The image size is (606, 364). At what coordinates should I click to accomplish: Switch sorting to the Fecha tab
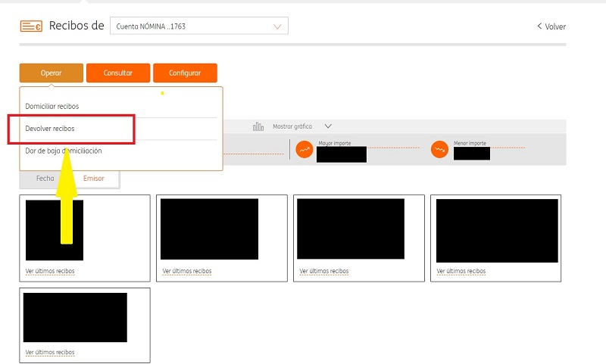pos(45,179)
